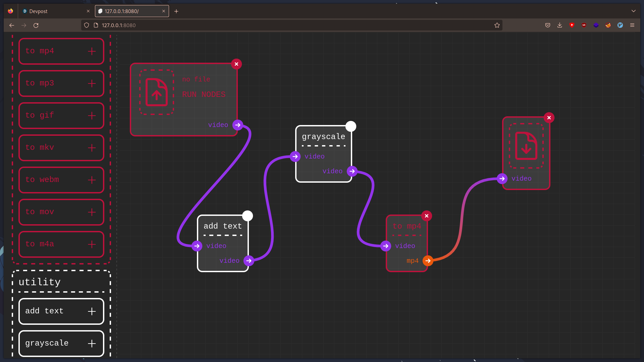Viewport: 644px width, 362px height.
Task: Click the input node's video output port
Action: (x=238, y=125)
